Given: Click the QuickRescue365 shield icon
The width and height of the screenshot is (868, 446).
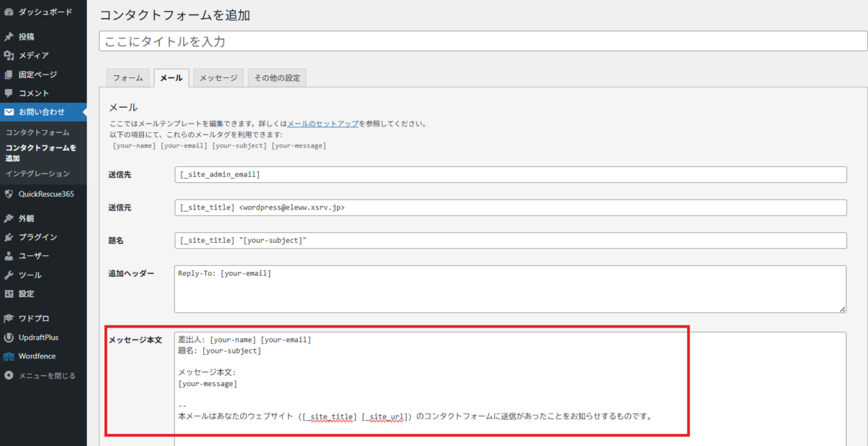Looking at the screenshot, I should coord(9,194).
